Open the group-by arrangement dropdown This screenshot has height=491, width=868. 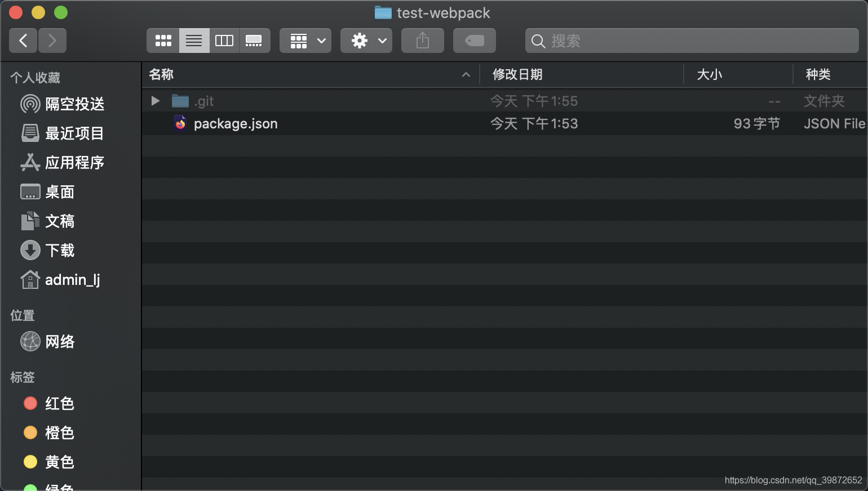305,41
